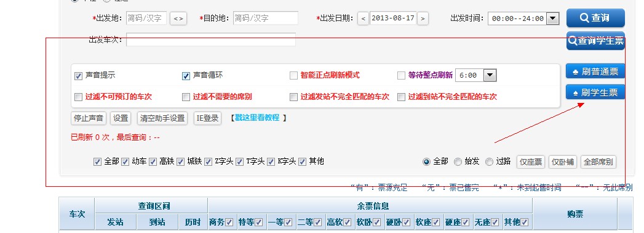Click the 仅座票 button
The height and width of the screenshot is (233, 644).
[x=531, y=161]
